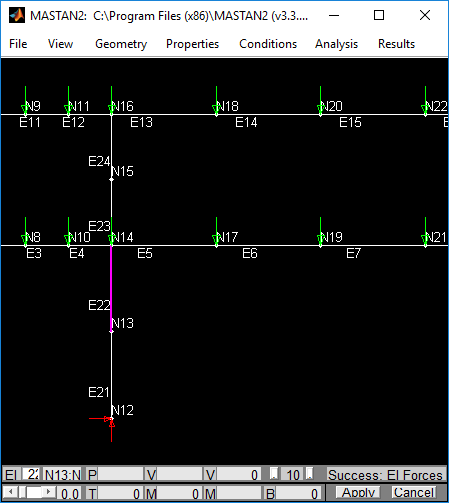This screenshot has width=449, height=503.
Task: Click the N13:N node range field
Action: pyautogui.click(x=62, y=474)
